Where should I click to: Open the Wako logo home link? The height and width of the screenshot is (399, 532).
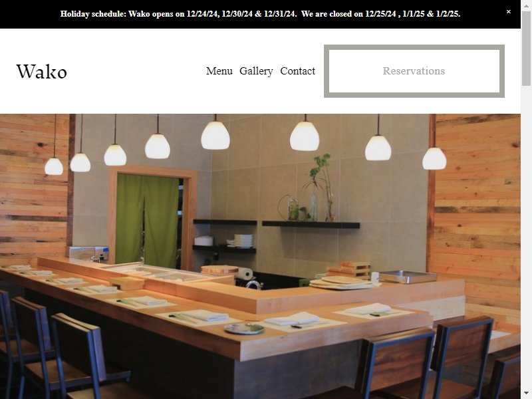pos(42,72)
